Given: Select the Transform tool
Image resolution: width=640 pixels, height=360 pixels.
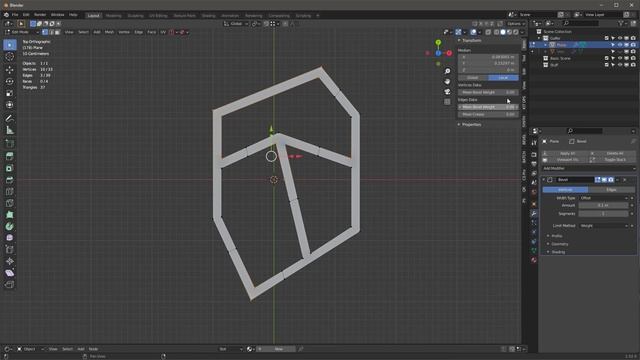Looking at the screenshot, I should click(x=10, y=105).
